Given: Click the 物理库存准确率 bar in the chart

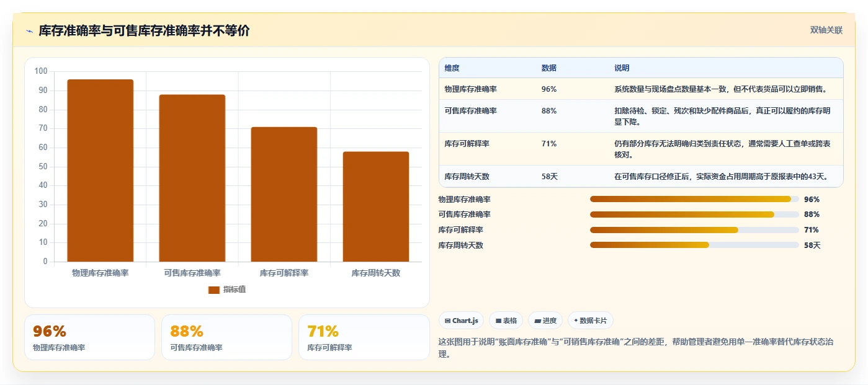Looking at the screenshot, I should [x=101, y=170].
